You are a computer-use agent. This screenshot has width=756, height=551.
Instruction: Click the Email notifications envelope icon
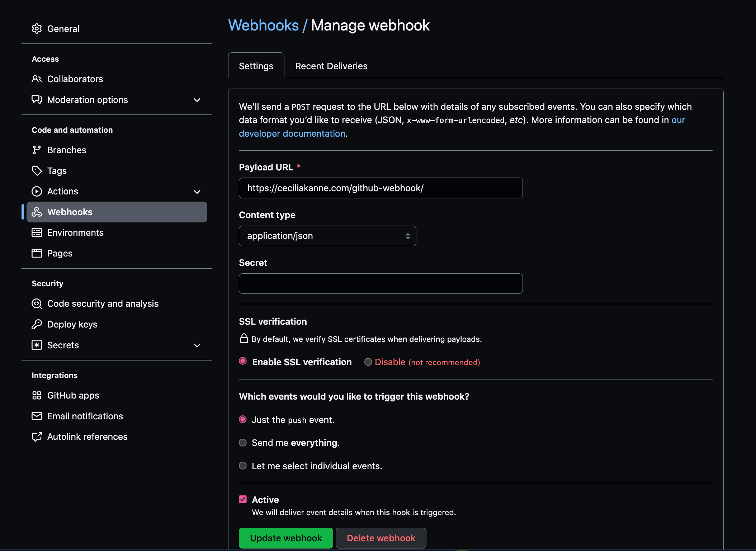[37, 416]
